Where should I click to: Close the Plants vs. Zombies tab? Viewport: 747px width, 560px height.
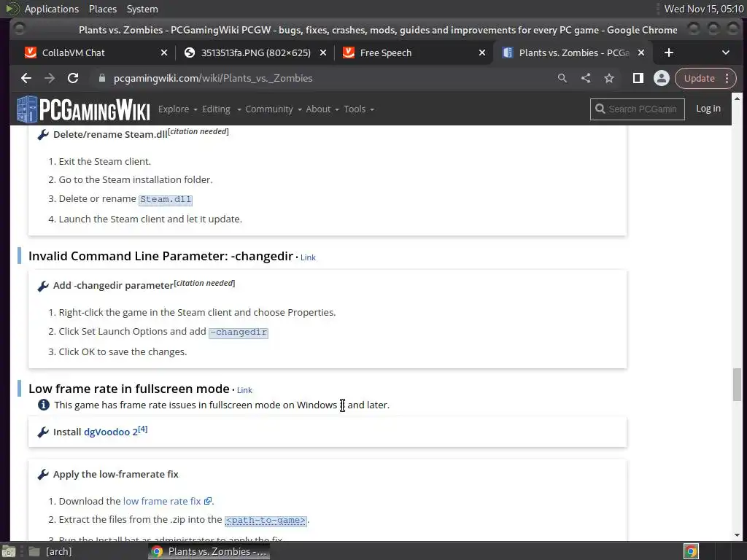click(641, 52)
